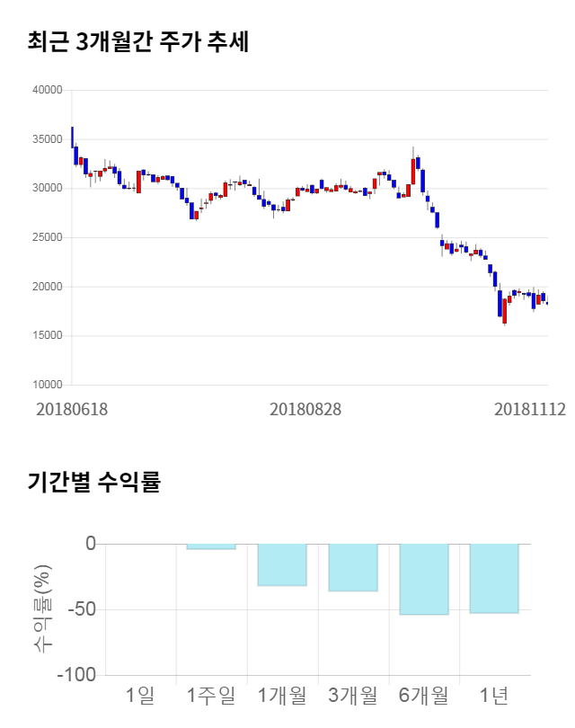Click the 20181112 date label
The image size is (575, 728).
click(530, 409)
